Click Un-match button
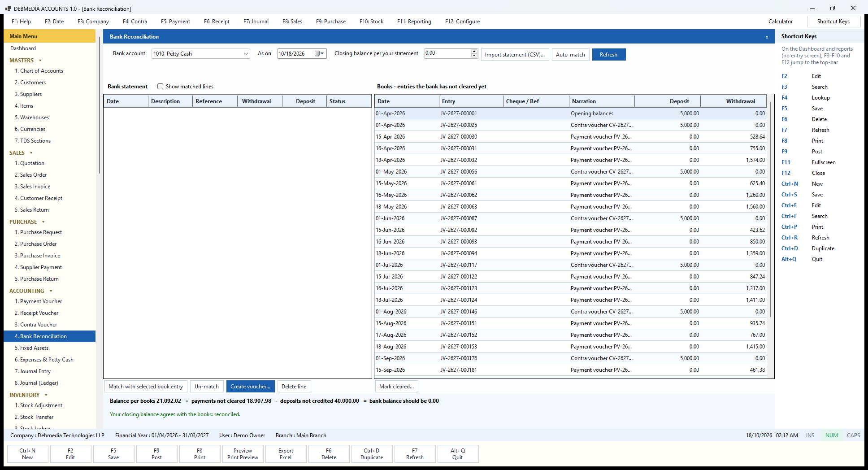This screenshot has width=868, height=470. click(207, 387)
